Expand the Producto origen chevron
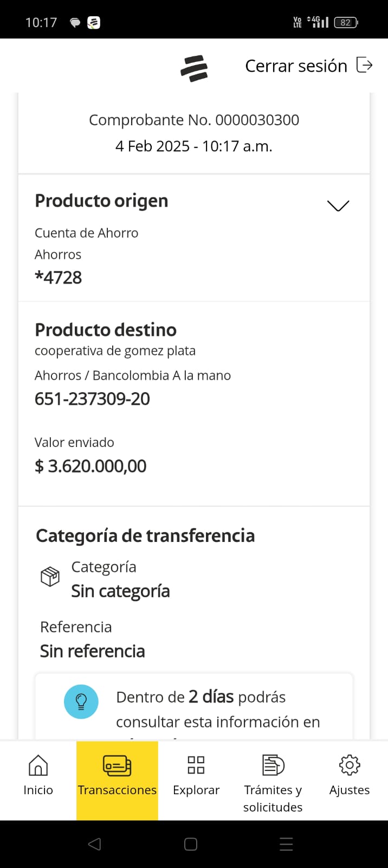The width and height of the screenshot is (388, 868). coord(338,206)
